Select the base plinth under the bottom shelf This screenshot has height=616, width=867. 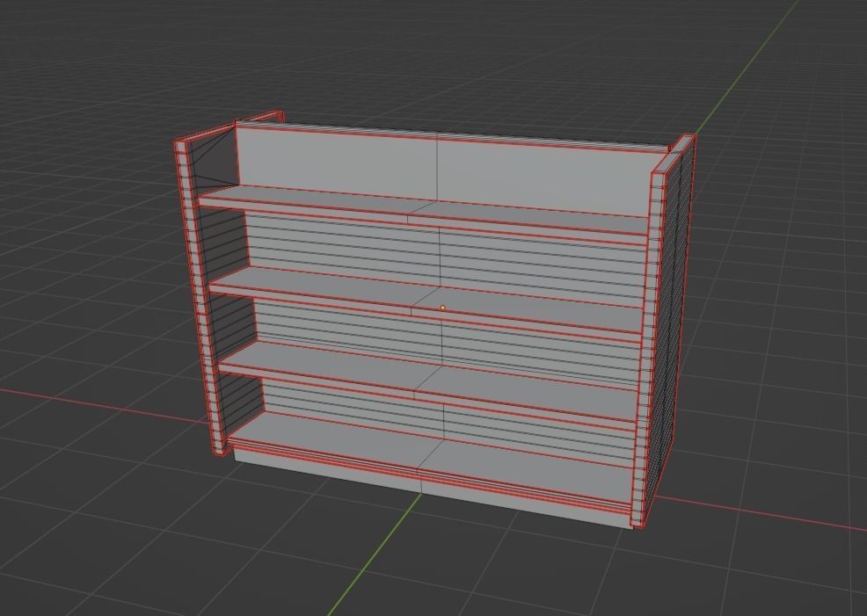431,486
